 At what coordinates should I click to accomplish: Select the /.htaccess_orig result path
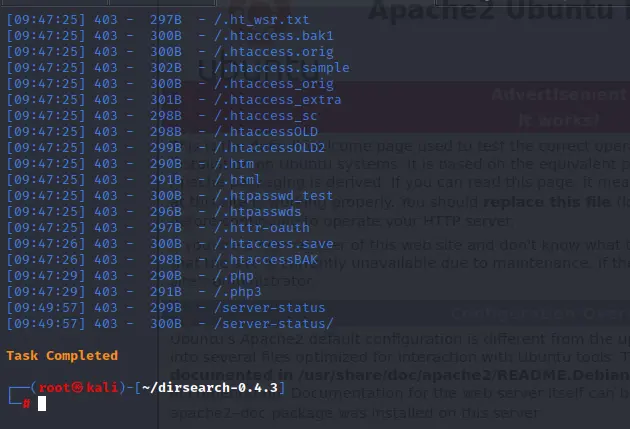tap(274, 84)
